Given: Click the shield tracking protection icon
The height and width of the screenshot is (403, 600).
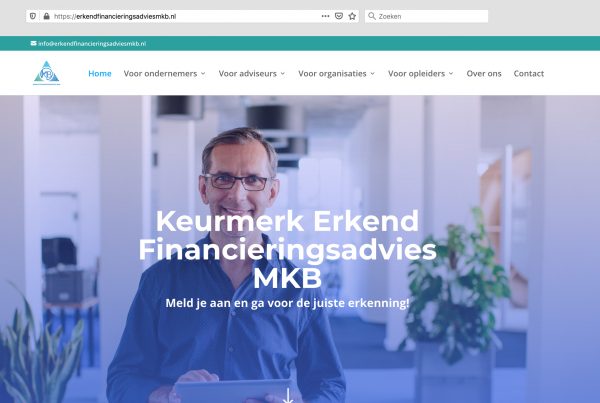Looking at the screenshot, I should point(33,16).
